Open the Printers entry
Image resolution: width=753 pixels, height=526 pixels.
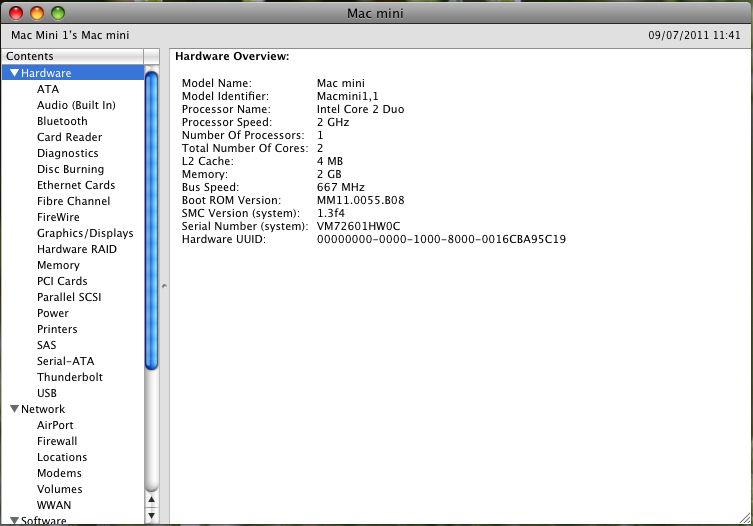[x=57, y=329]
